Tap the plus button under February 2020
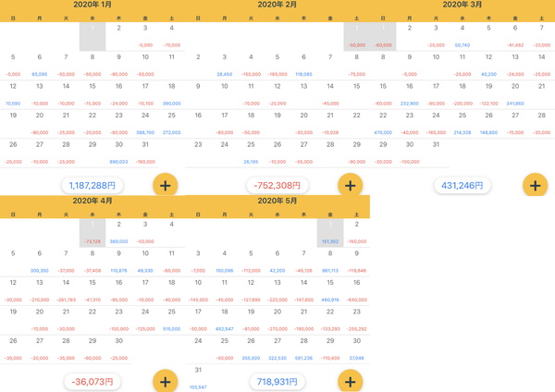This screenshot has width=555, height=392. click(350, 186)
